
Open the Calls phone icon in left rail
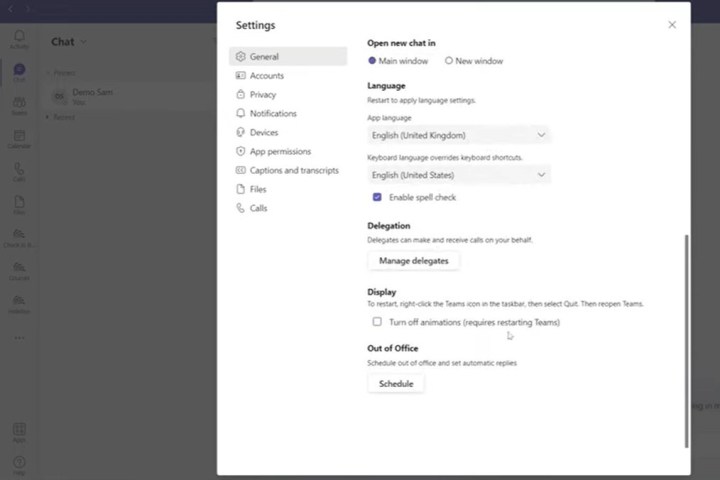19,170
